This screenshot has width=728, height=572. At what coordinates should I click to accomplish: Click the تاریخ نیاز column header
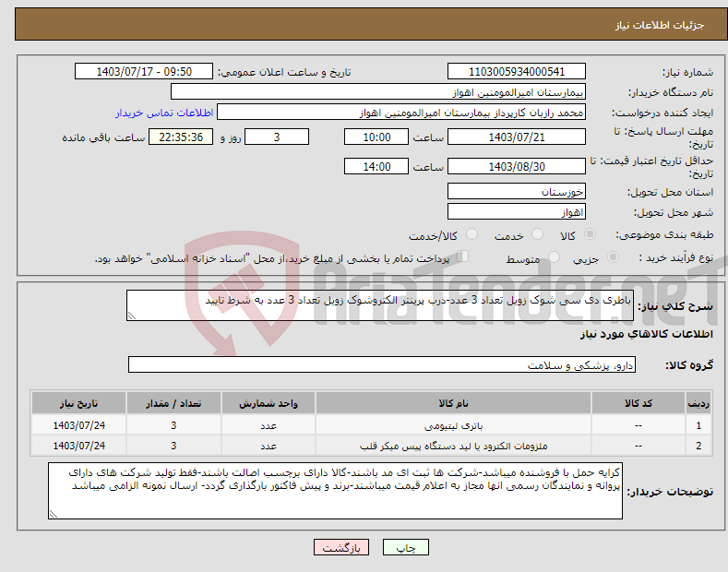click(x=79, y=403)
